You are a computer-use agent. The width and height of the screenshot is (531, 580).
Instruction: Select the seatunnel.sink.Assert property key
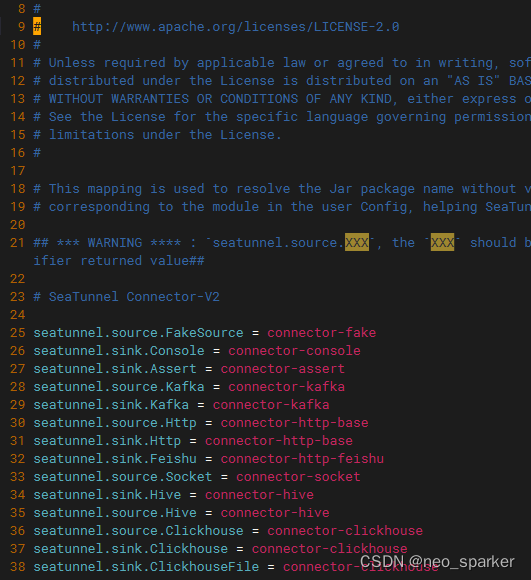click(115, 368)
